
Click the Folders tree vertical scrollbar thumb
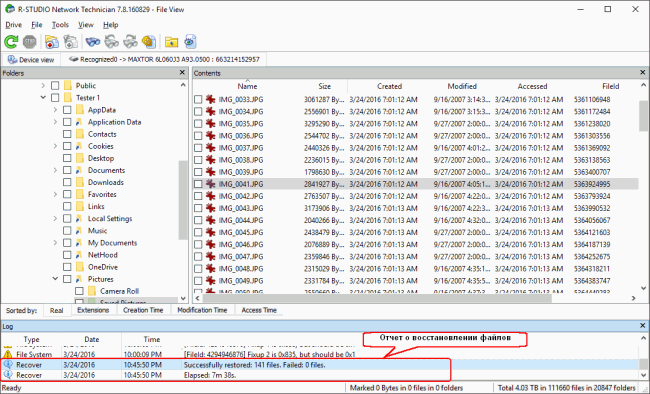[x=183, y=199]
